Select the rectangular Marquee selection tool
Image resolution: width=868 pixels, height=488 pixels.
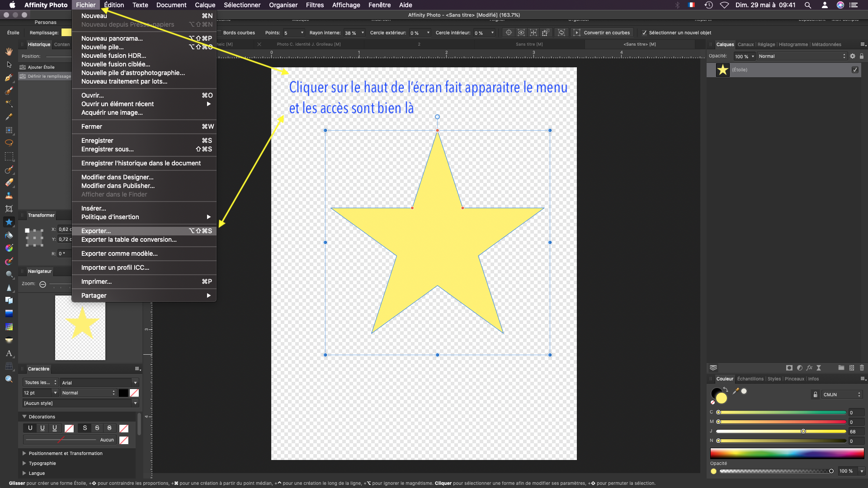coord(9,156)
